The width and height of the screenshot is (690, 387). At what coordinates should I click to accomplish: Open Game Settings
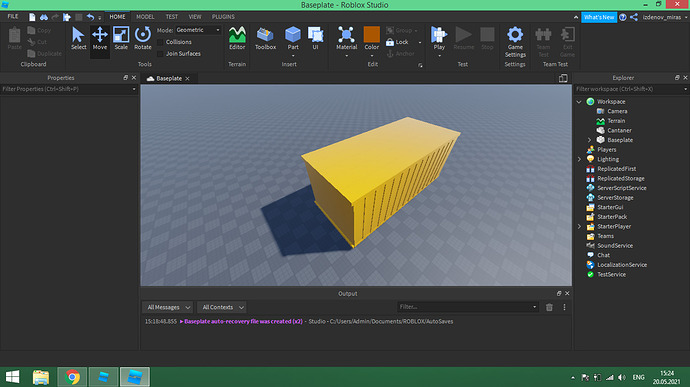[515, 42]
